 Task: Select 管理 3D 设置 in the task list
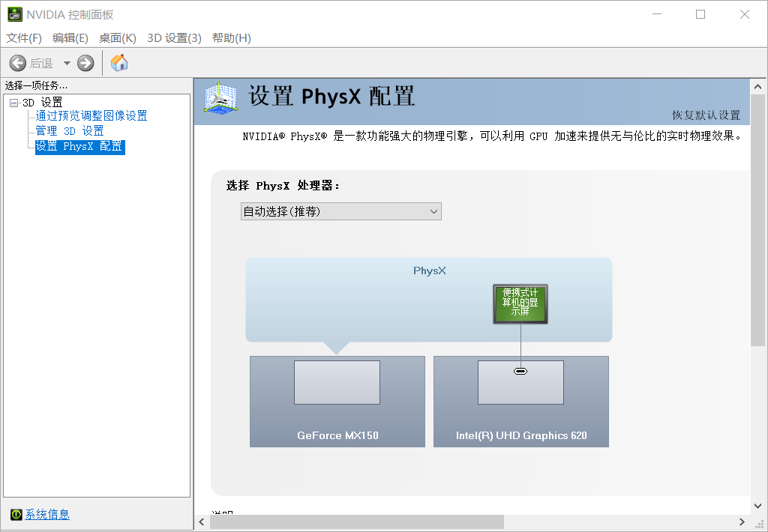69,130
